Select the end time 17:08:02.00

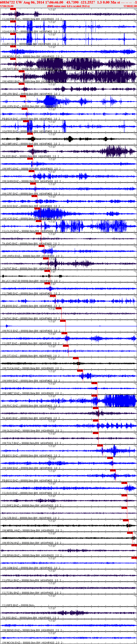click(130, 6)
